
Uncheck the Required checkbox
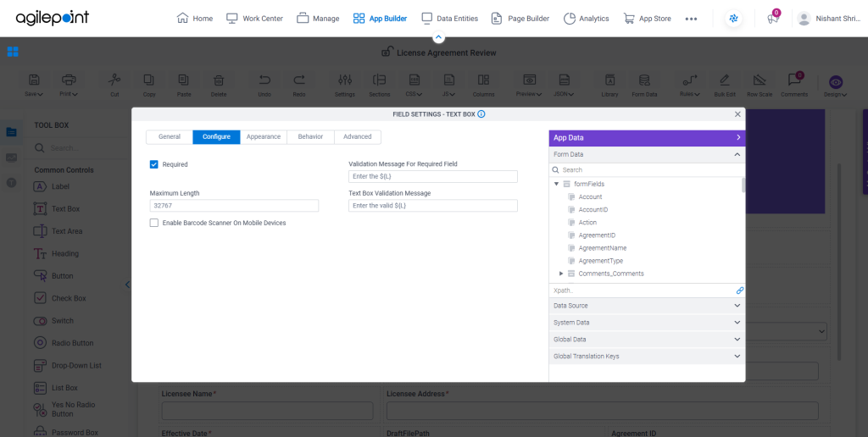(154, 164)
